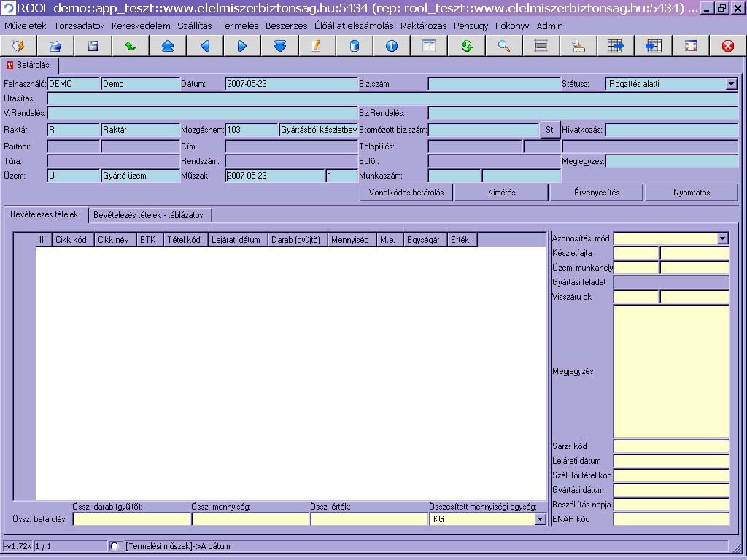Image resolution: width=747 pixels, height=560 pixels.
Task: Open the Összesített mennyiségi egység KG dropdown
Action: 540,519
